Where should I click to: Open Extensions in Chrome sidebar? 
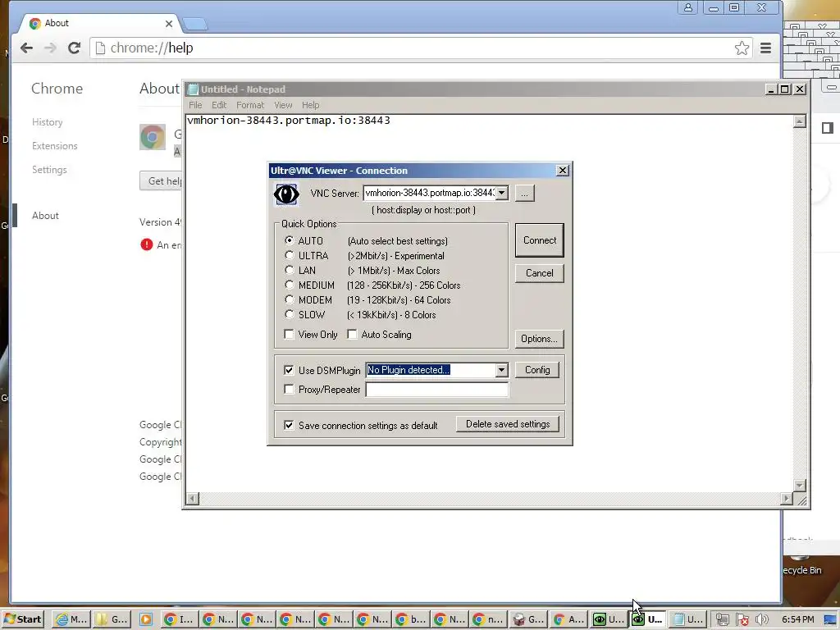pyautogui.click(x=55, y=146)
